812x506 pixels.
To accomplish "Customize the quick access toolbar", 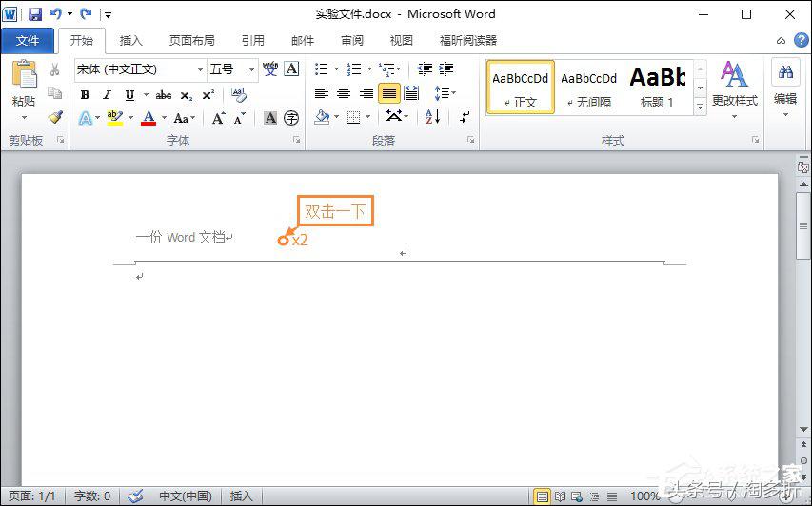I will (x=108, y=15).
